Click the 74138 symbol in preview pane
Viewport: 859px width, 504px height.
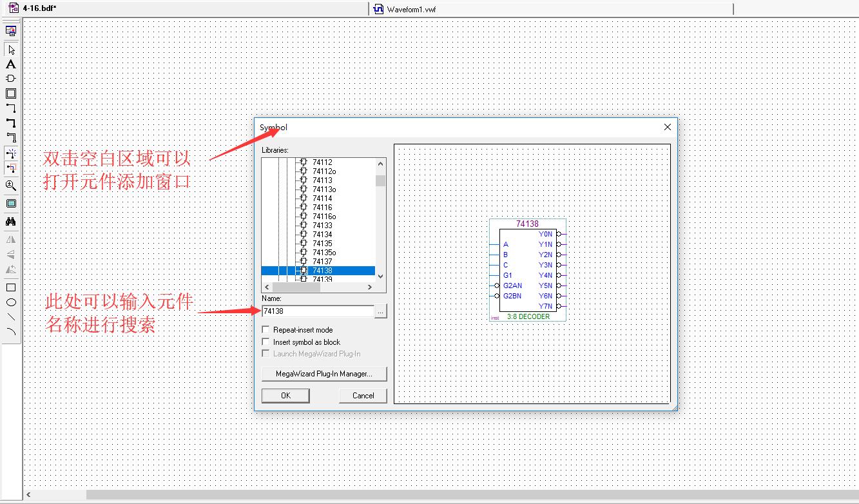point(528,269)
